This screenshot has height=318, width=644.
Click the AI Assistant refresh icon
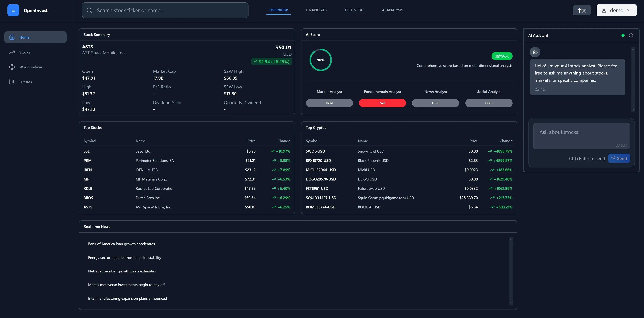point(631,35)
